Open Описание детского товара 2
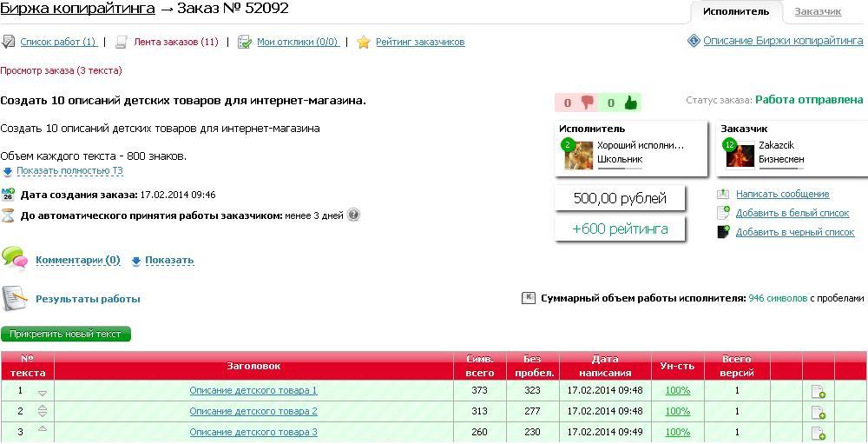The height and width of the screenshot is (444, 868). (253, 411)
